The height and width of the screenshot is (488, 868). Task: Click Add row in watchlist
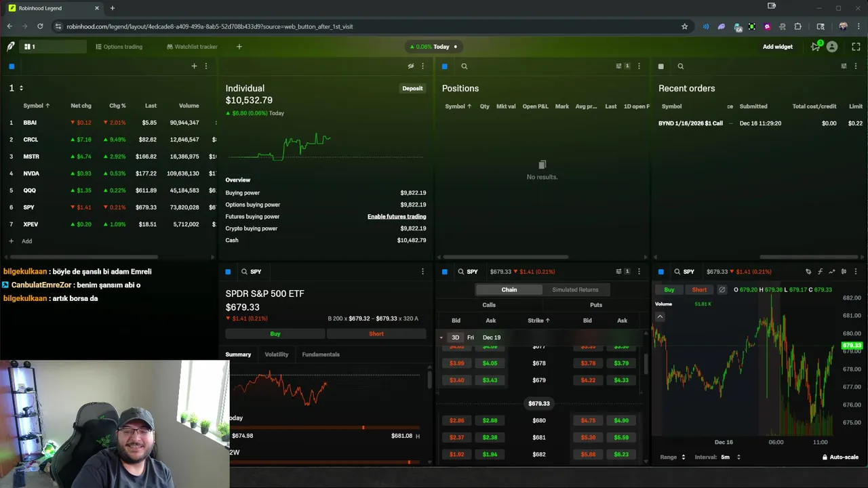20,241
